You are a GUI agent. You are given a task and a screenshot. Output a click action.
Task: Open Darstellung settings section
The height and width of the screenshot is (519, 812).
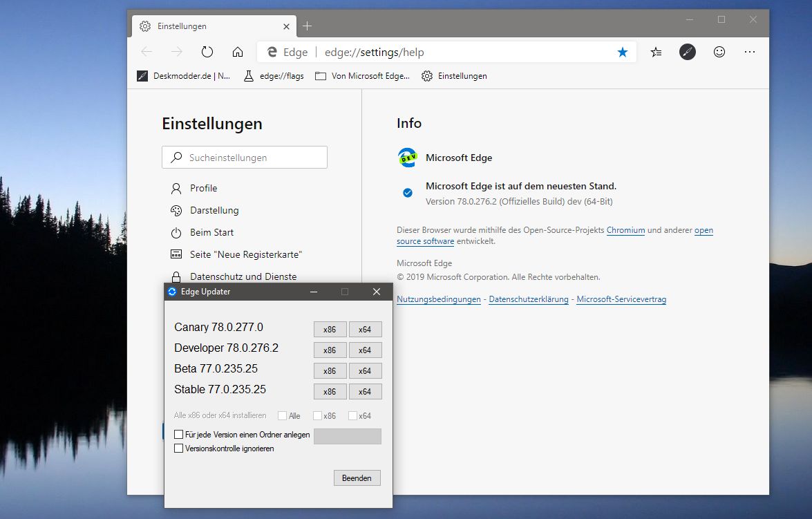click(x=205, y=210)
